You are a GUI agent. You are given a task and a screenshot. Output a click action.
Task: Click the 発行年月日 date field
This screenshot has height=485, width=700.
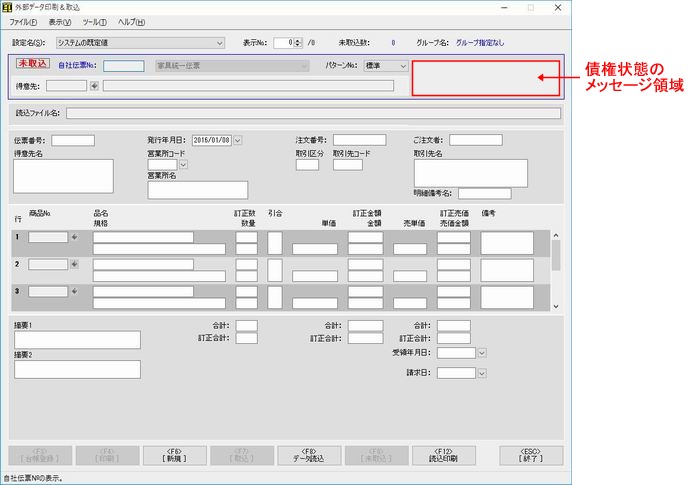click(x=212, y=140)
